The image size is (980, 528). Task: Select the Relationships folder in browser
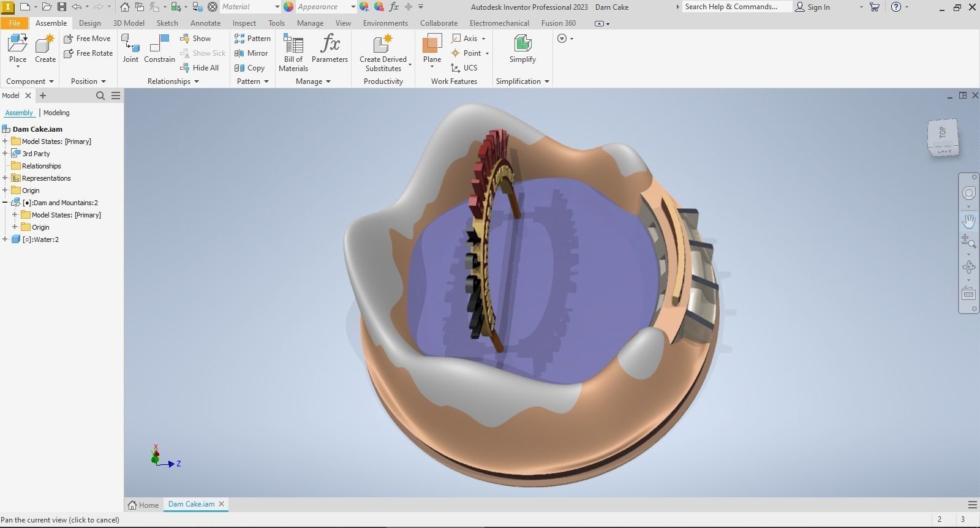click(x=41, y=165)
